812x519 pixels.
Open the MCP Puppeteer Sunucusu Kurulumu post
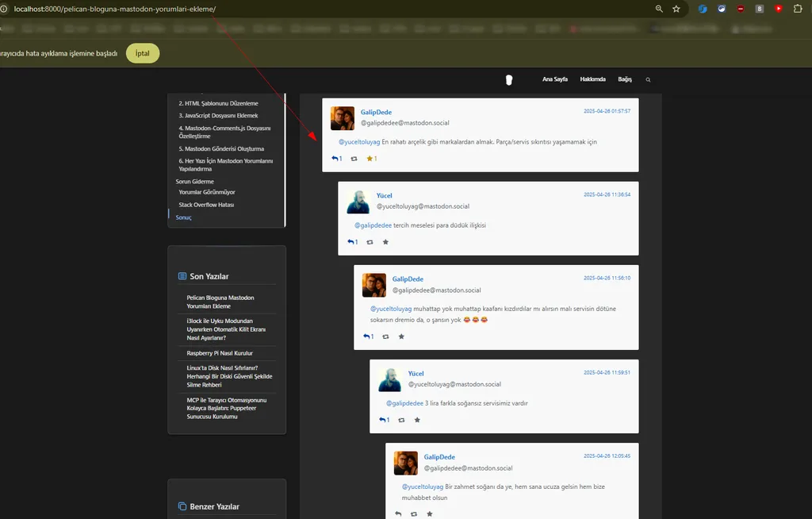tap(227, 408)
